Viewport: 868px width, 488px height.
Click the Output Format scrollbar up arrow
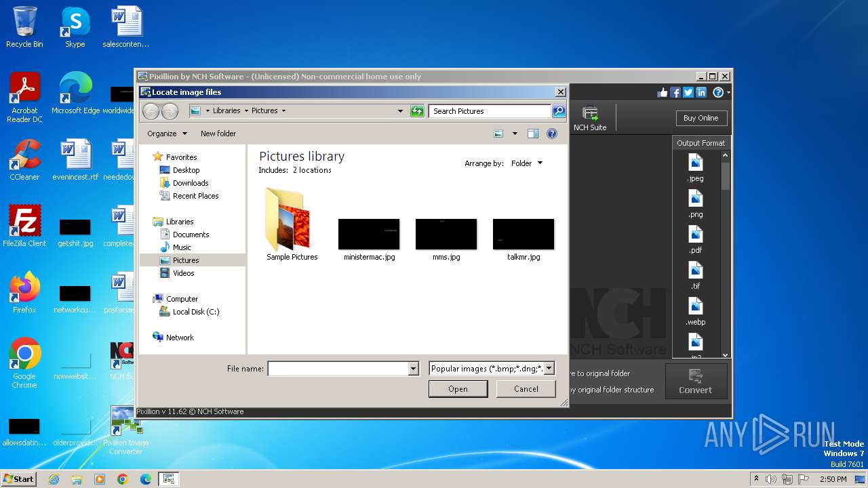(x=726, y=155)
